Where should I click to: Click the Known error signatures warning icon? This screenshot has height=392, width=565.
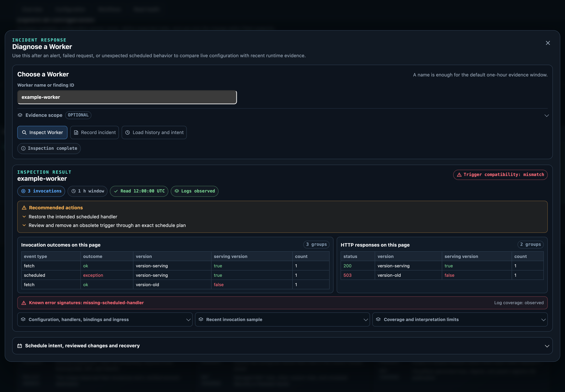[x=24, y=303]
